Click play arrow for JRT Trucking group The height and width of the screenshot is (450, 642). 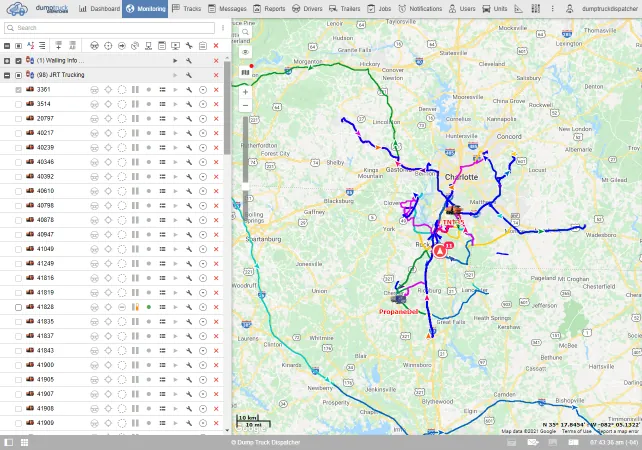[x=176, y=75]
